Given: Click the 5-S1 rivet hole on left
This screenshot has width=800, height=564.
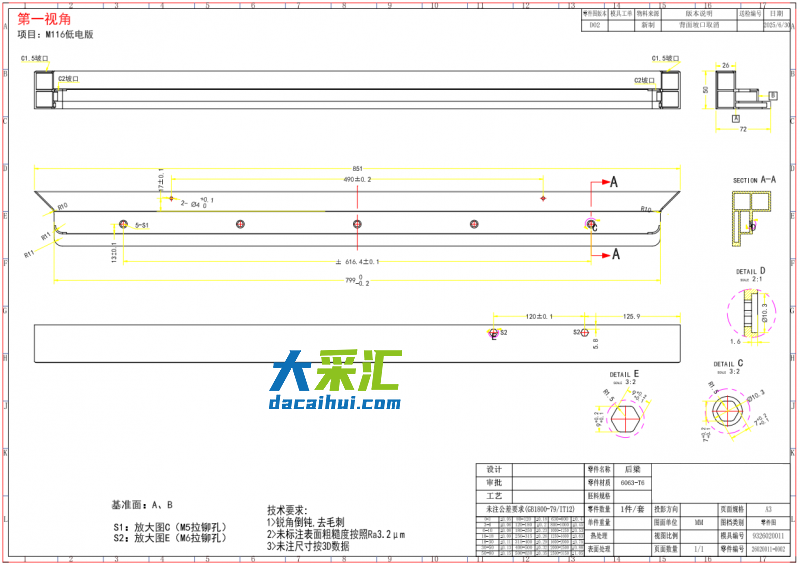Looking at the screenshot, I should pos(123,224).
